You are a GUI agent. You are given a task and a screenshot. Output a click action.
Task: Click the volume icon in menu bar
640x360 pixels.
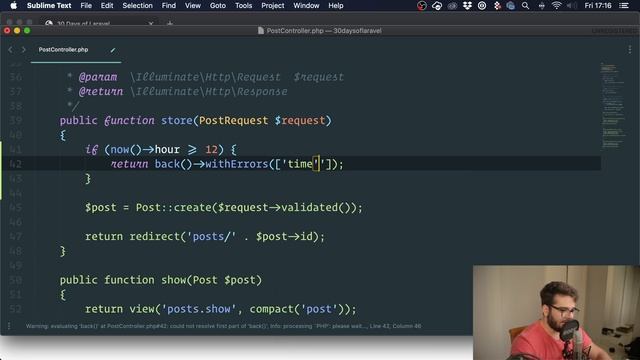571,6
